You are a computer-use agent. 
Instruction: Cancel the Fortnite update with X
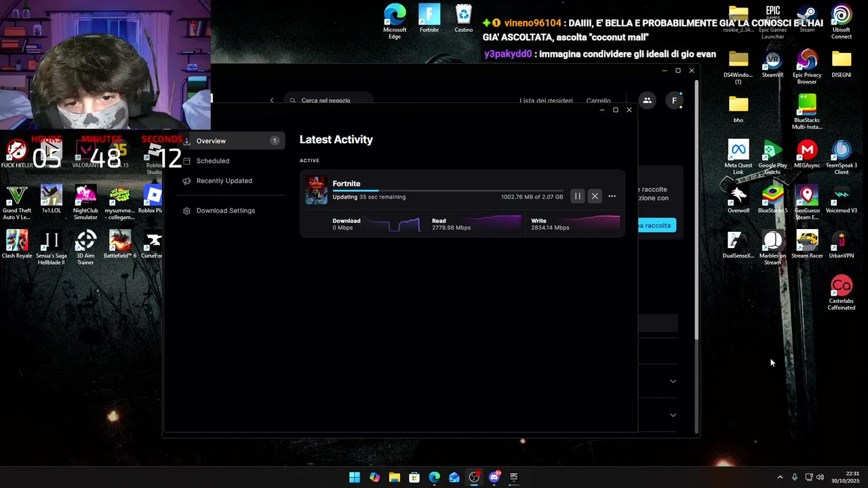595,197
